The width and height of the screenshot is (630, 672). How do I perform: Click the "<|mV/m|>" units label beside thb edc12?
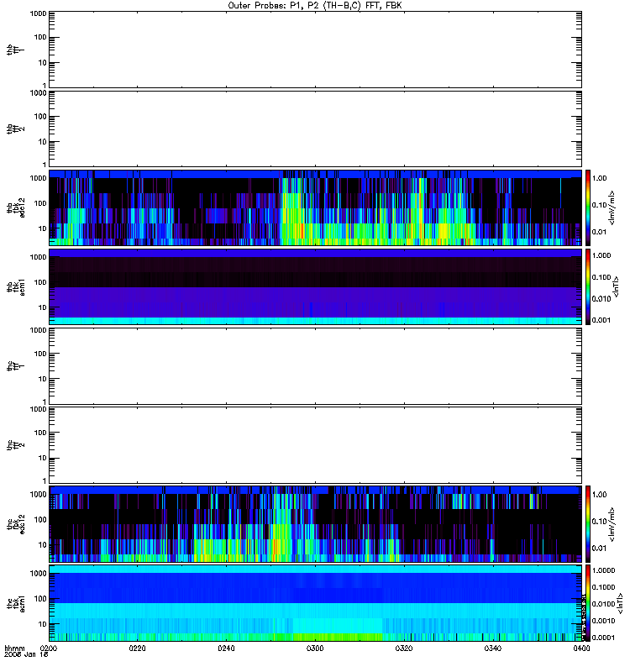612,207
